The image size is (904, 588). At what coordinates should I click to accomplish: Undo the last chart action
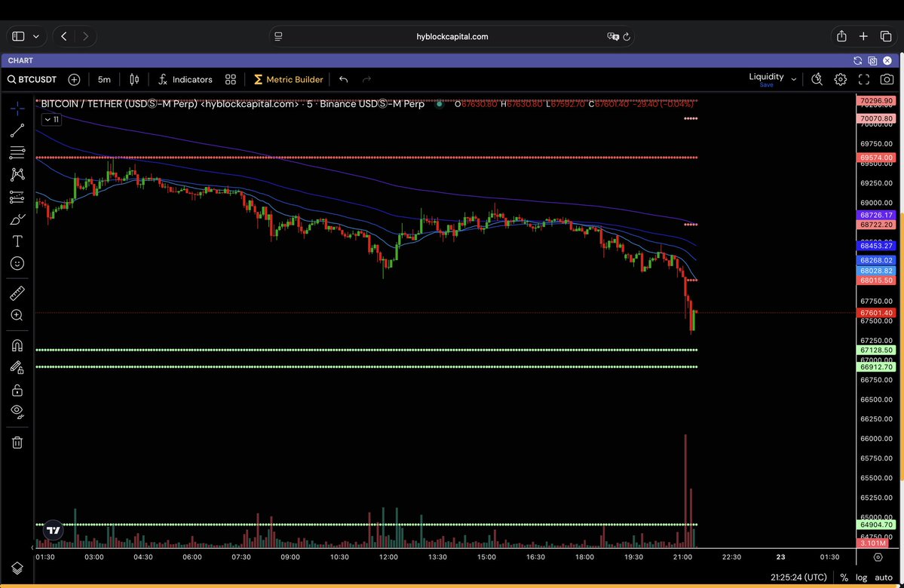[344, 80]
